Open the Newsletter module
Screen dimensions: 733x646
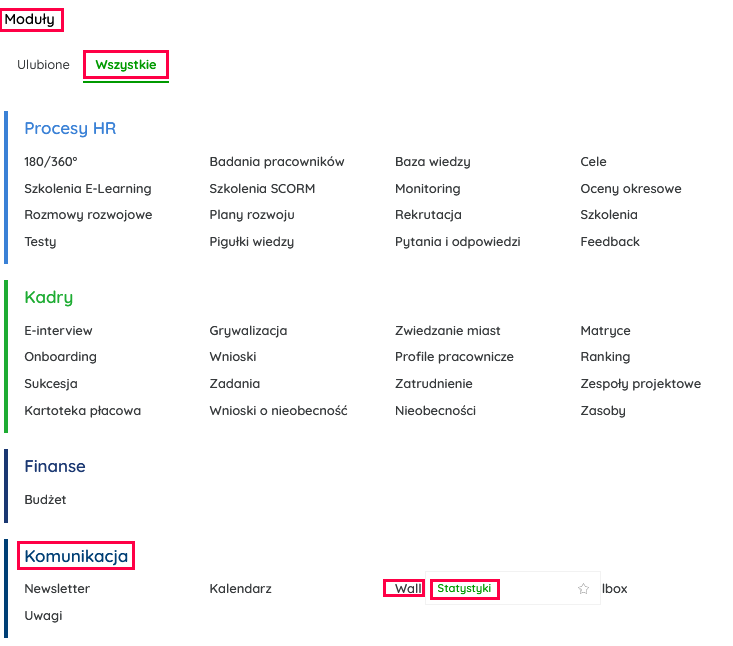pos(57,589)
